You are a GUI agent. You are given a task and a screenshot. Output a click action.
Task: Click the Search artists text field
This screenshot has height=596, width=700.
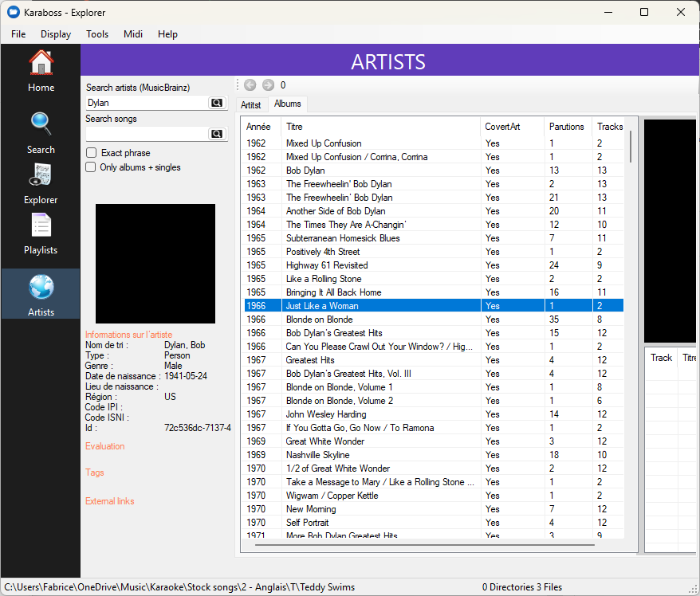tap(146, 103)
